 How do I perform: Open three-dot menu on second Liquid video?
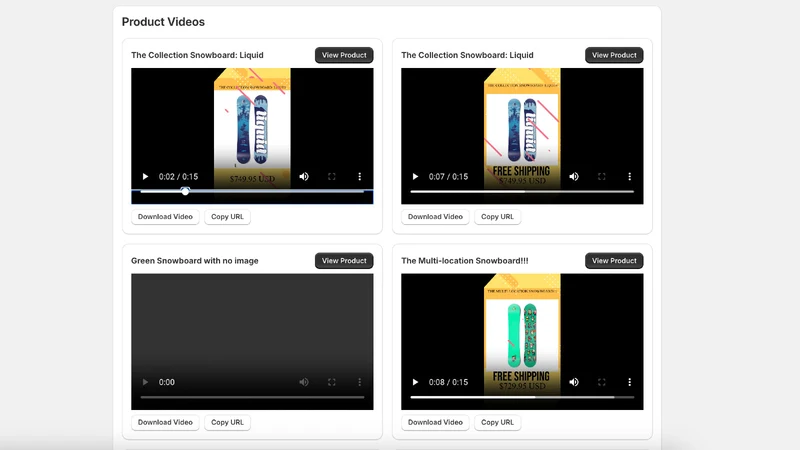click(x=630, y=177)
